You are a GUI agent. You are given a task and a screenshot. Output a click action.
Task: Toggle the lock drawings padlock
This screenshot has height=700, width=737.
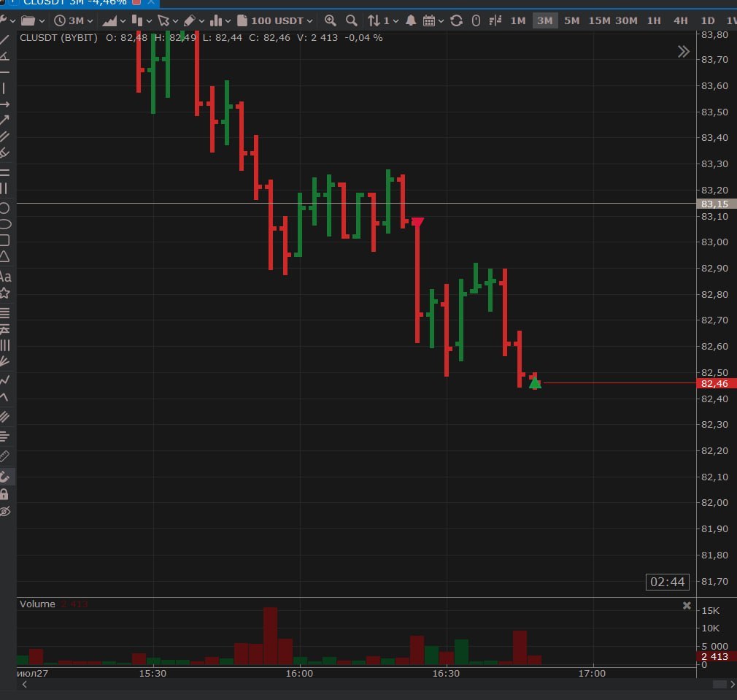(4, 493)
